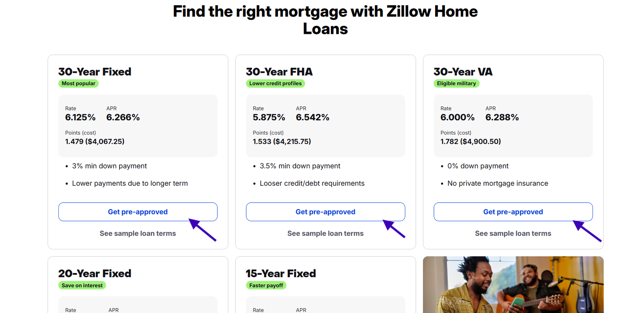The image size is (644, 313).
Task: Click Get pre-approved for 30-Year FHA loan
Action: tap(325, 211)
